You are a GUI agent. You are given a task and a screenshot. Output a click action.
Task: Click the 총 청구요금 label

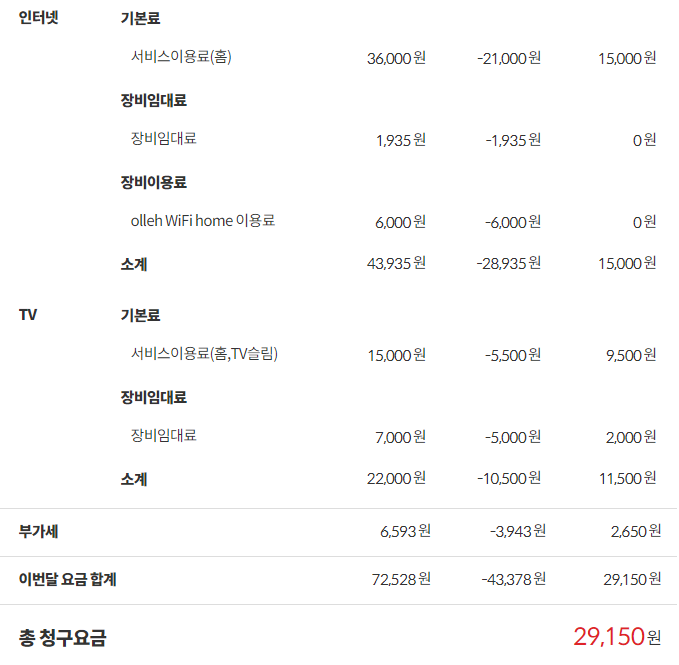coord(62,636)
